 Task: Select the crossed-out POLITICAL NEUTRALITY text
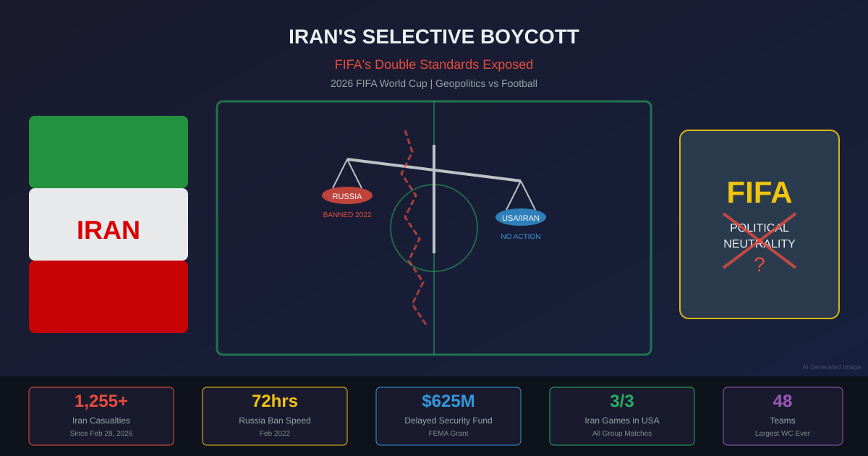click(759, 236)
